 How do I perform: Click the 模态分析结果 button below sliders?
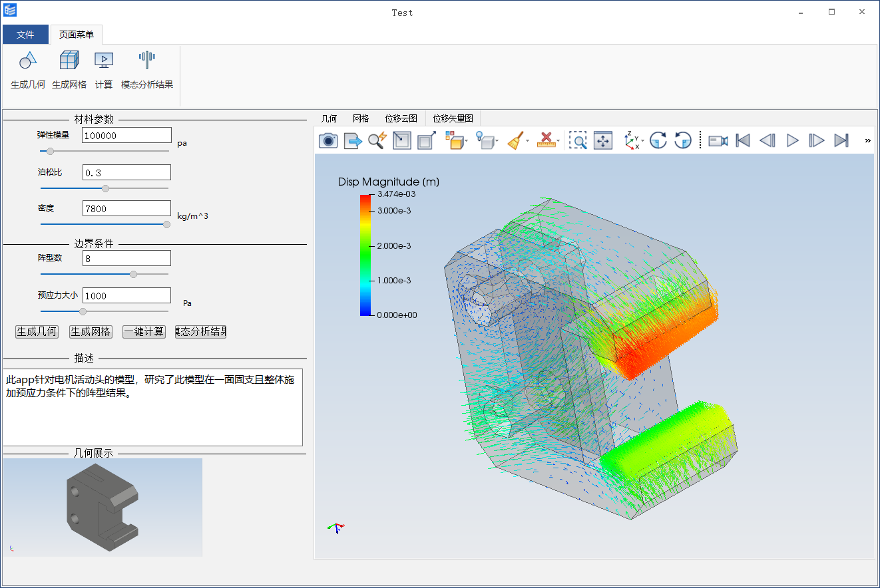(200, 332)
